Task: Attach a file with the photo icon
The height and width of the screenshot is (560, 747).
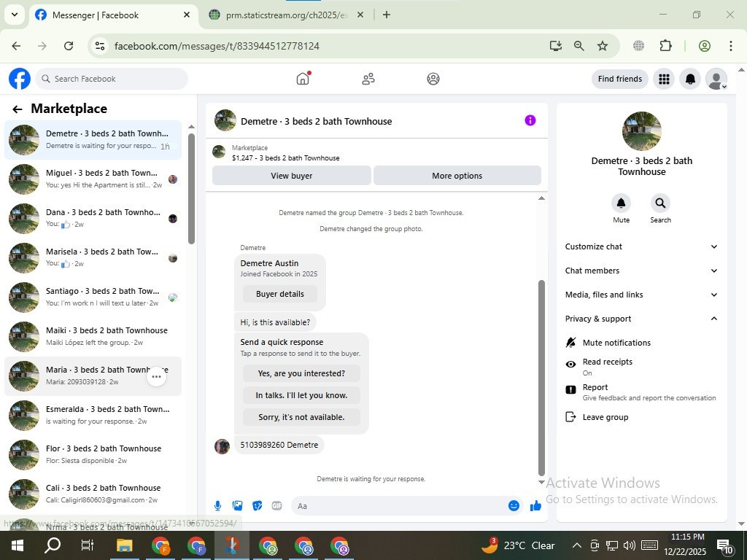Action: tap(237, 506)
